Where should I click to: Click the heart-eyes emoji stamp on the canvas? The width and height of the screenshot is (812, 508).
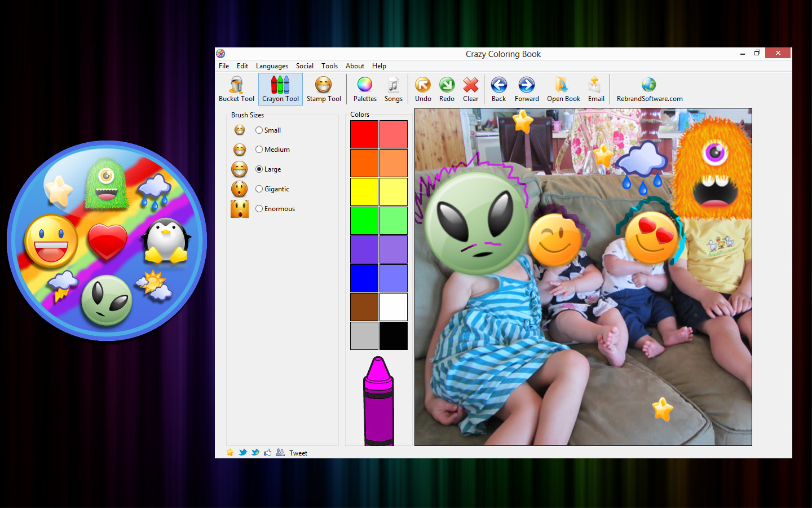tap(652, 237)
